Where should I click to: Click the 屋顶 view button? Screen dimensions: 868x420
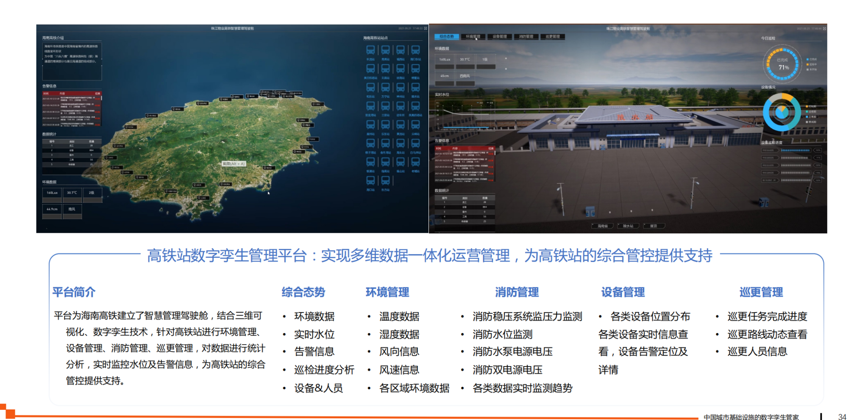tap(654, 226)
